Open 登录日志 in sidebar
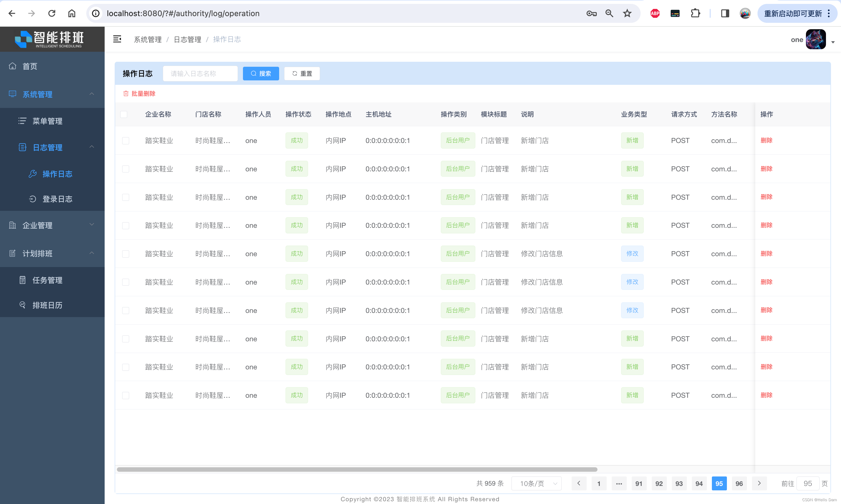The height and width of the screenshot is (504, 841). click(x=57, y=199)
